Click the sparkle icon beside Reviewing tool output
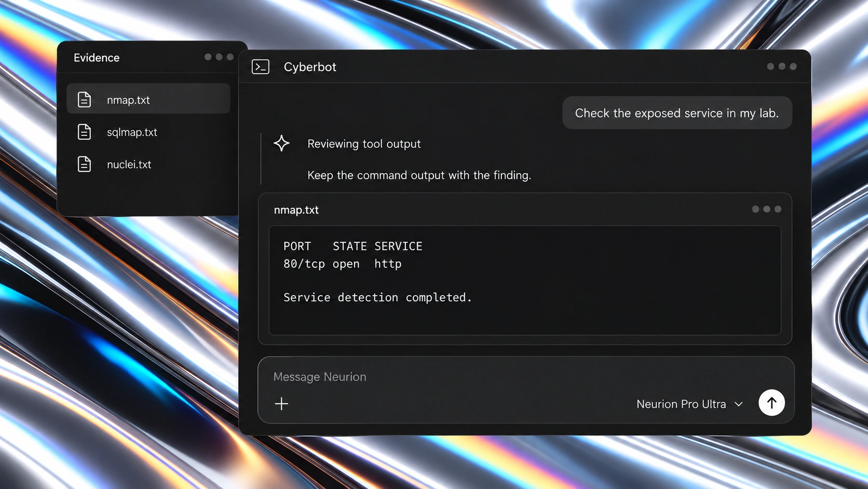The height and width of the screenshot is (489, 868). pyautogui.click(x=281, y=143)
